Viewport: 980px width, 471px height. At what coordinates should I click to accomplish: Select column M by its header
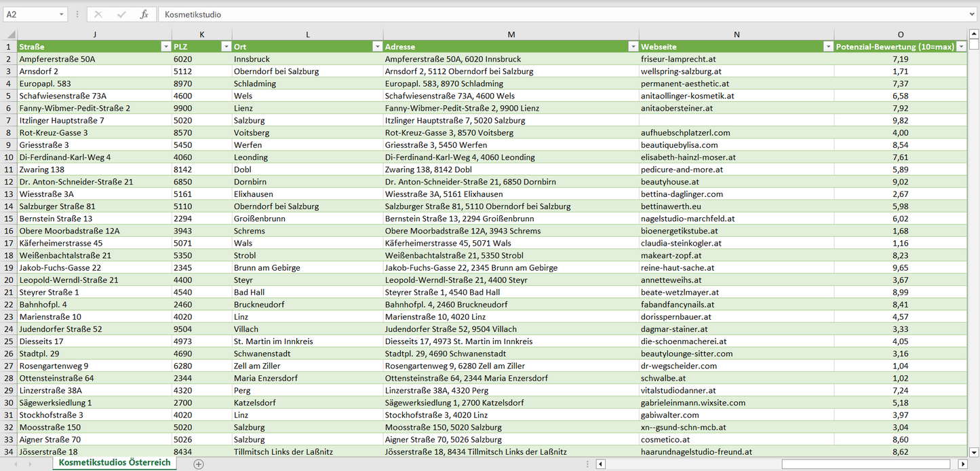tap(511, 34)
